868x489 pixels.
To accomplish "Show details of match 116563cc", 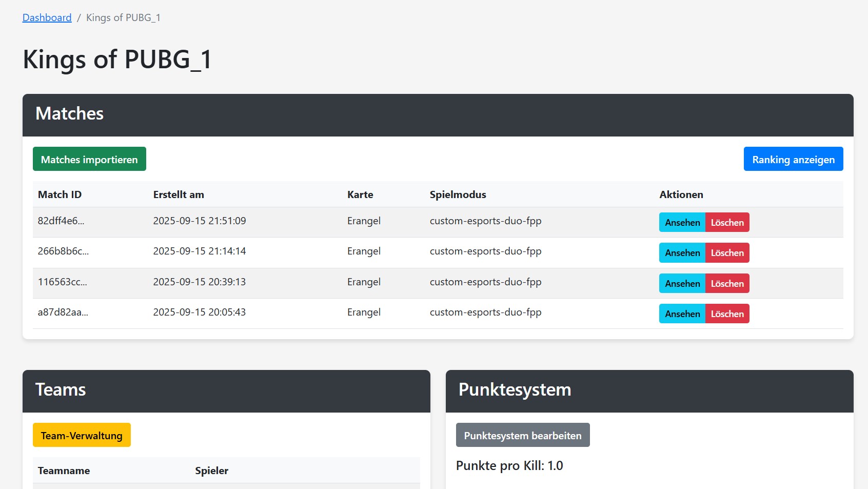I will pyautogui.click(x=682, y=283).
